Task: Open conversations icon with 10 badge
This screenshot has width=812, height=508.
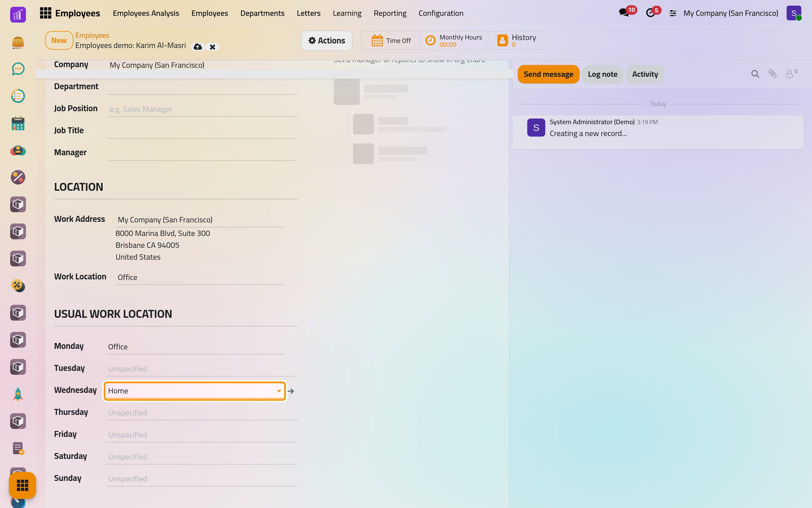Action: coord(624,13)
